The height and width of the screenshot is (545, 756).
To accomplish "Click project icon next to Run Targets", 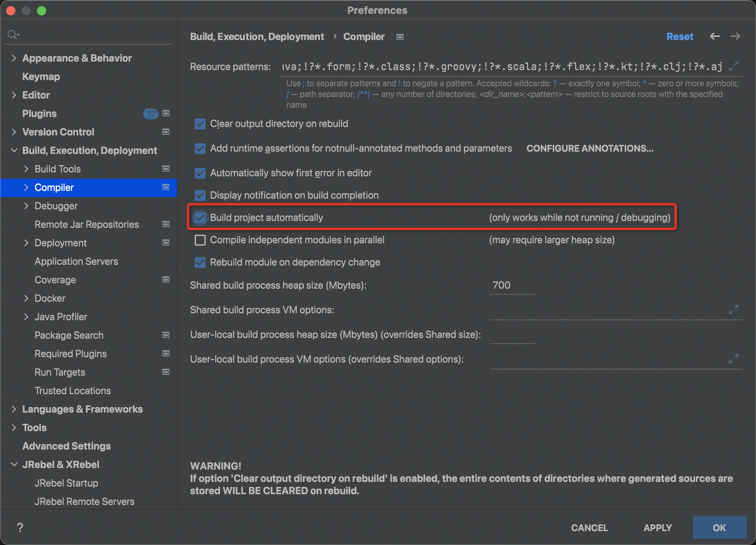I will [166, 372].
